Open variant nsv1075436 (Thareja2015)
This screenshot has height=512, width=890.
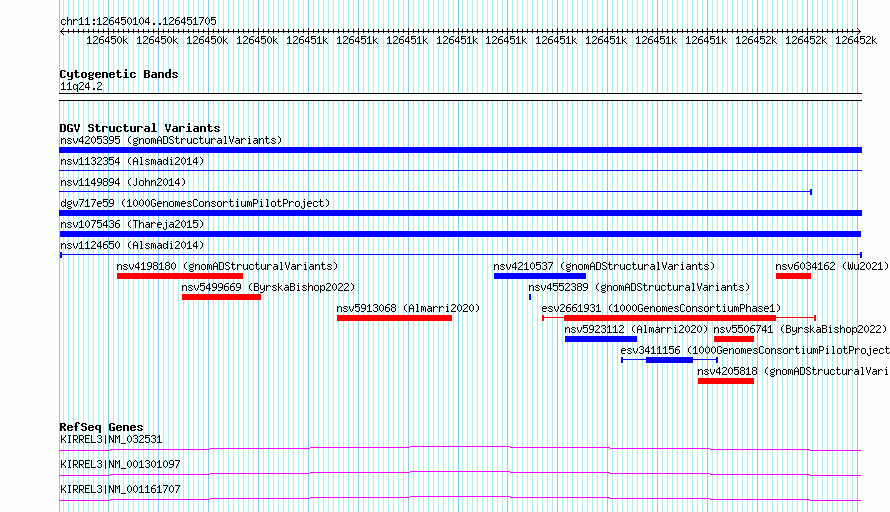tap(132, 224)
